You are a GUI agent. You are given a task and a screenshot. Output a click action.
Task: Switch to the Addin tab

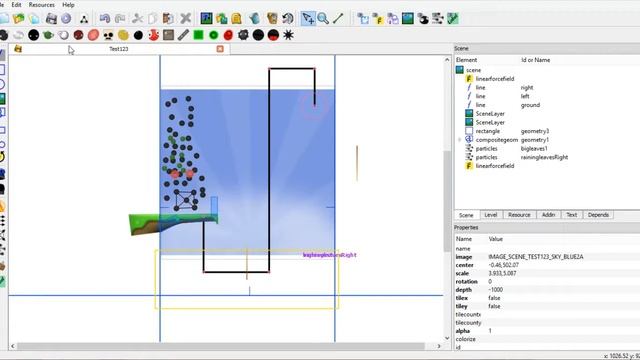(548, 215)
